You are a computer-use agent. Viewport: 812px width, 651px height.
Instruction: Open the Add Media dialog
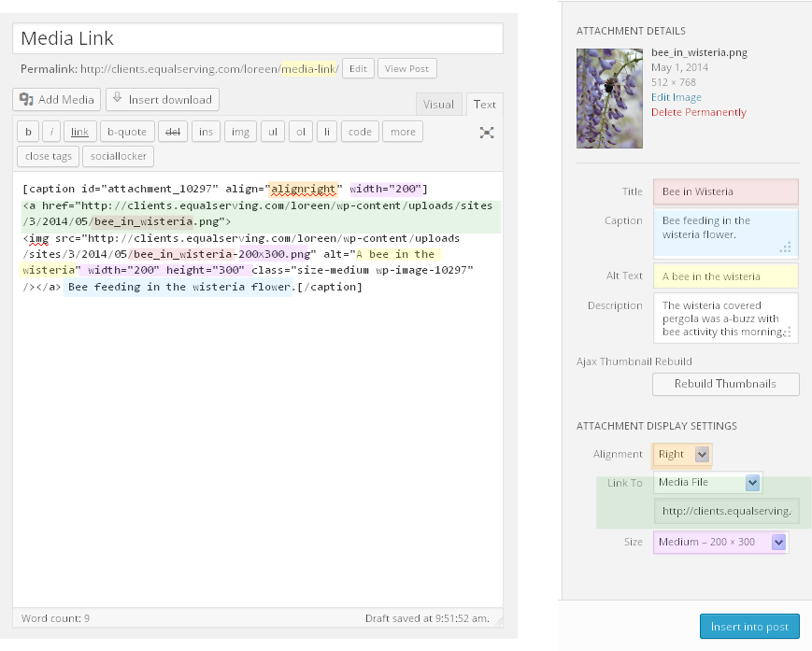click(x=57, y=100)
